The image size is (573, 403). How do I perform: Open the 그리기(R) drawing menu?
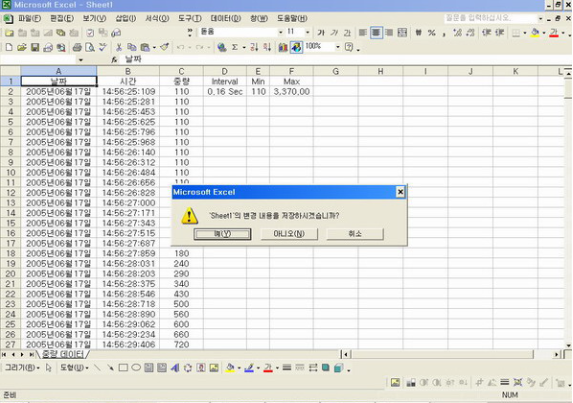pyautogui.click(x=22, y=368)
